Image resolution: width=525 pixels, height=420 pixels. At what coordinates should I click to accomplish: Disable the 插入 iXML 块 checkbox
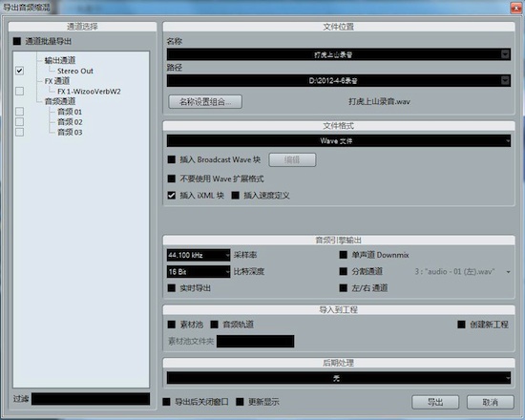(172, 196)
